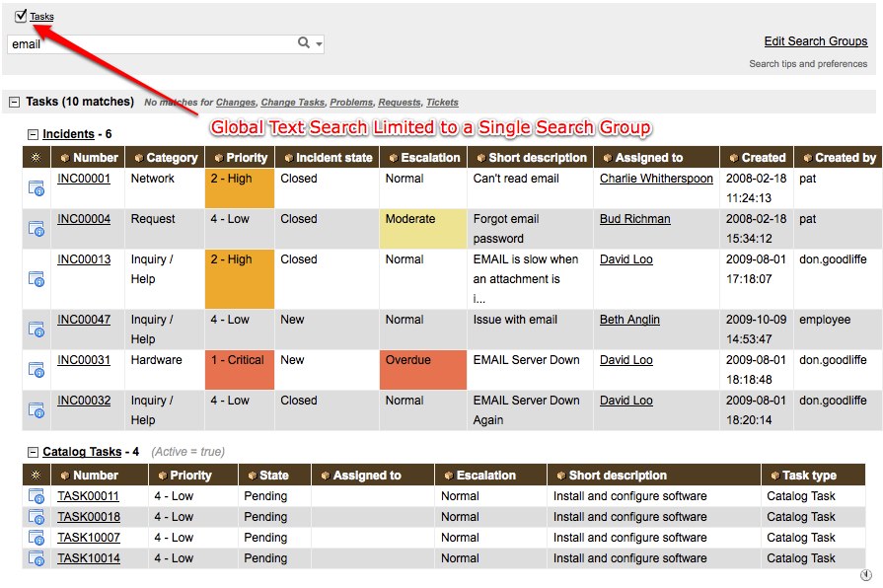
Task: Click Charlie Witherspoon assignee link
Action: [x=655, y=179]
